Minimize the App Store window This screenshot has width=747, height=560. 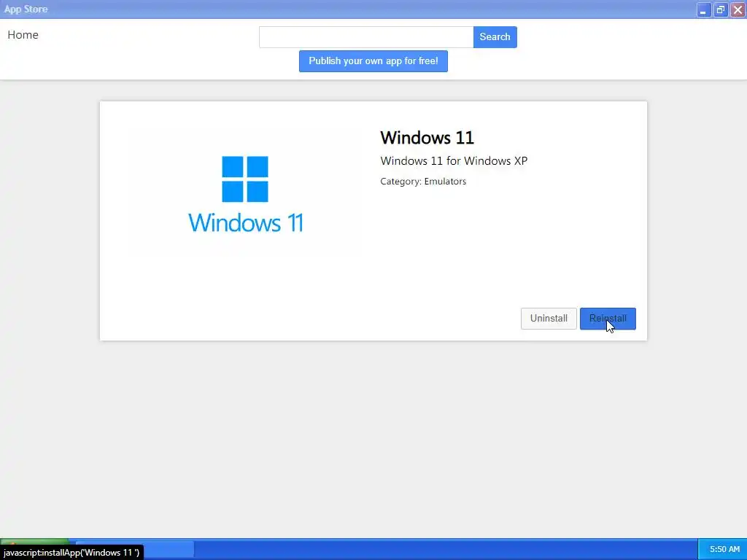pyautogui.click(x=703, y=9)
